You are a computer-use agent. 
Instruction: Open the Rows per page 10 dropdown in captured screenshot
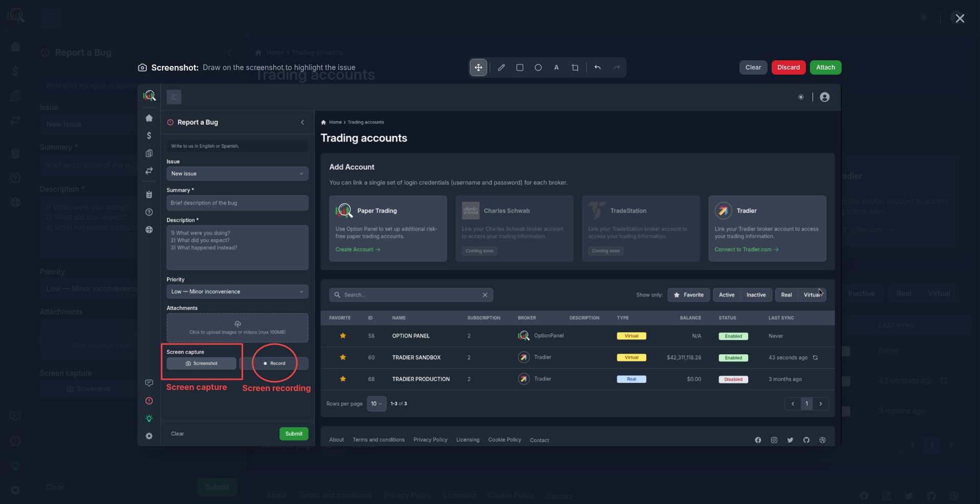pyautogui.click(x=376, y=404)
